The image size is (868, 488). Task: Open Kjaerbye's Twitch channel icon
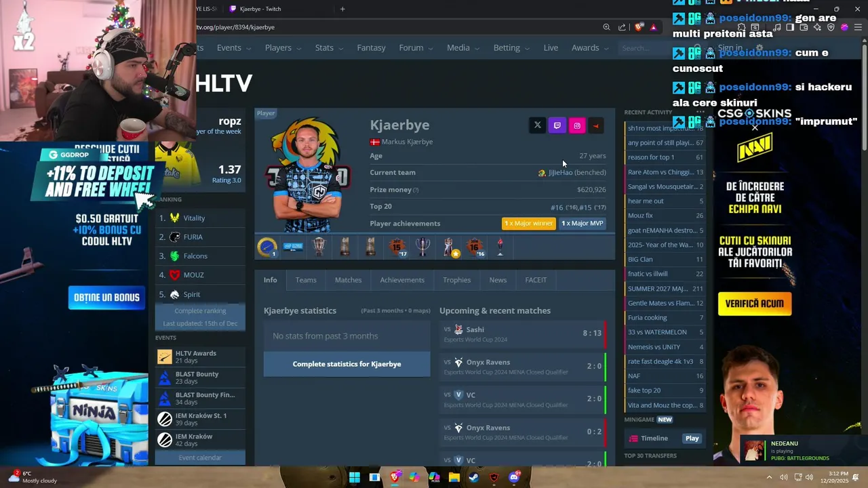click(557, 125)
